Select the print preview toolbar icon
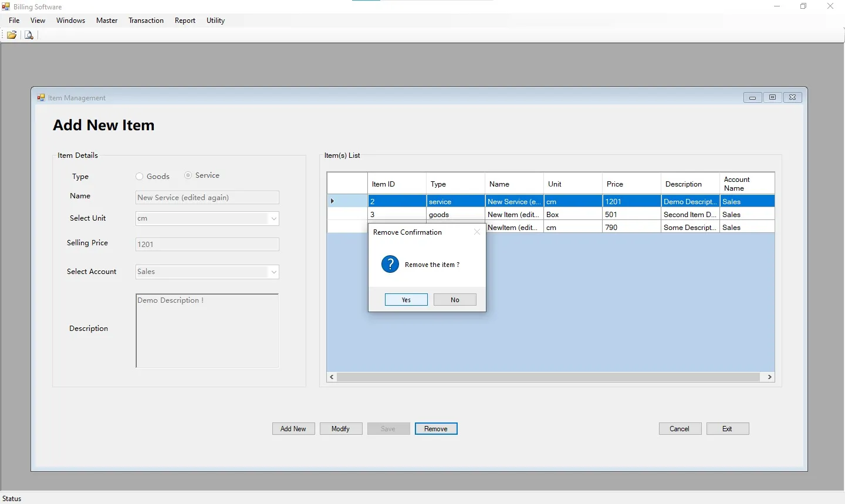Image resolution: width=845 pixels, height=504 pixels. tap(29, 35)
